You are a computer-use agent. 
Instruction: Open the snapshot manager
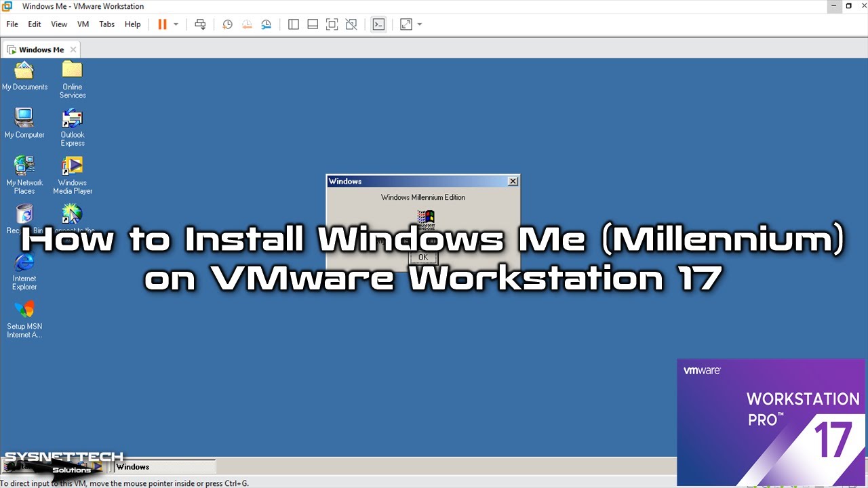267,24
